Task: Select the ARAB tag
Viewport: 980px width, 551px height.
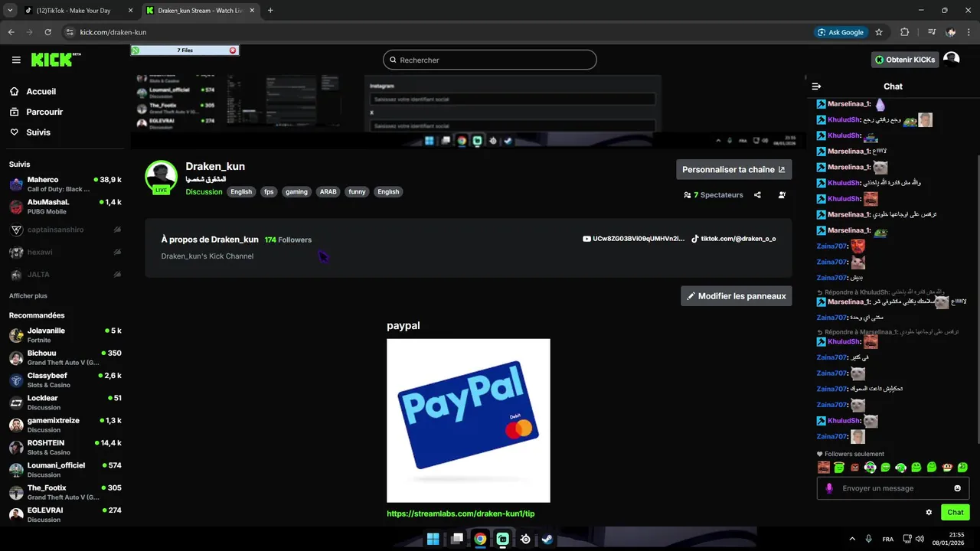Action: (328, 192)
